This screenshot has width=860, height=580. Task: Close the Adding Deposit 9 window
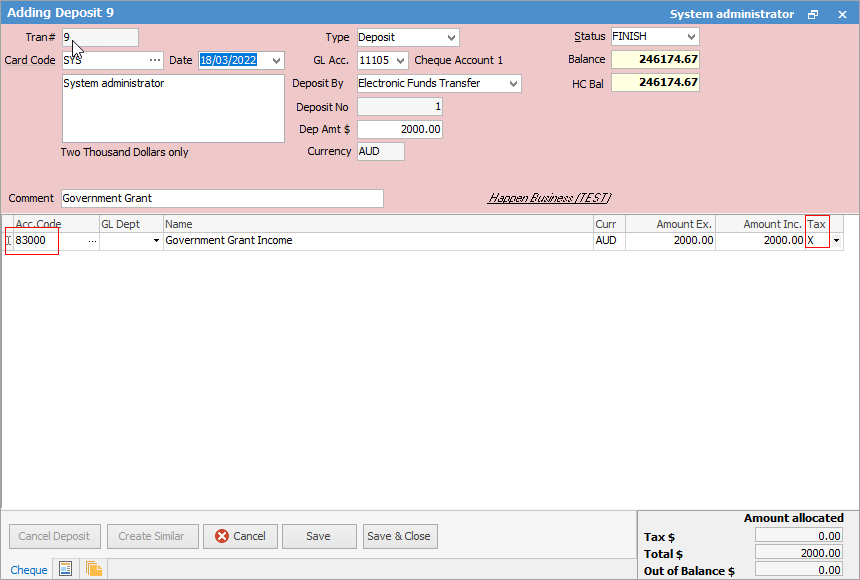(x=842, y=14)
